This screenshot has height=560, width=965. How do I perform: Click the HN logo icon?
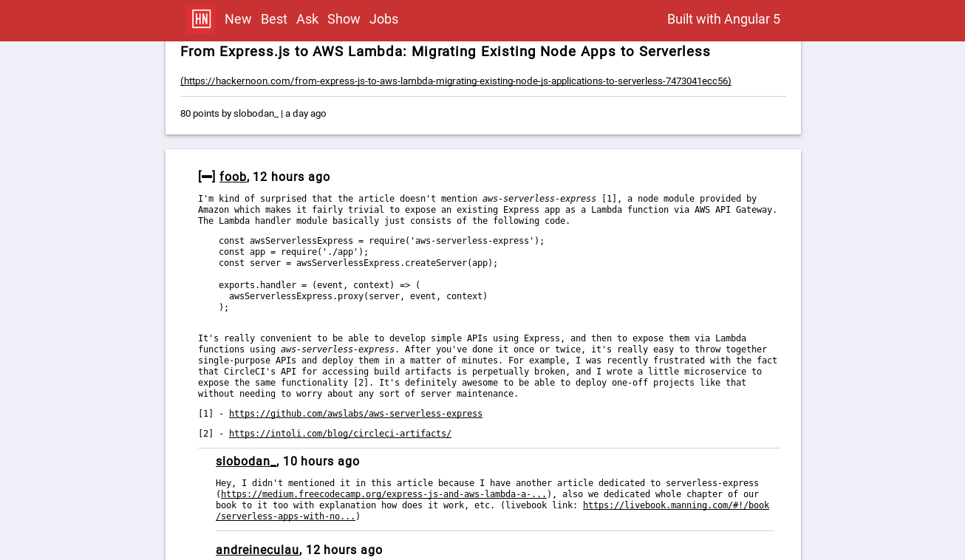pyautogui.click(x=201, y=19)
